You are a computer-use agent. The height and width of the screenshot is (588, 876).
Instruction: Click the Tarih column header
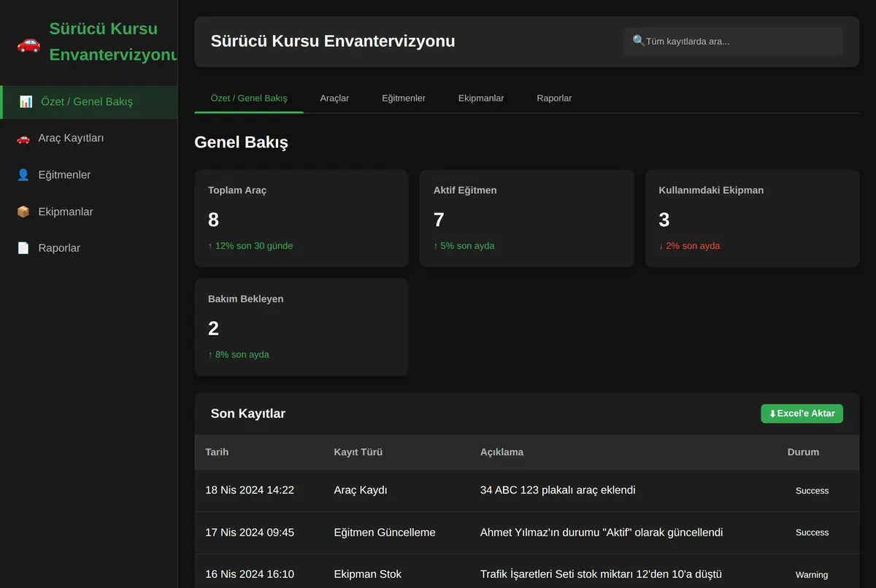[x=217, y=452]
